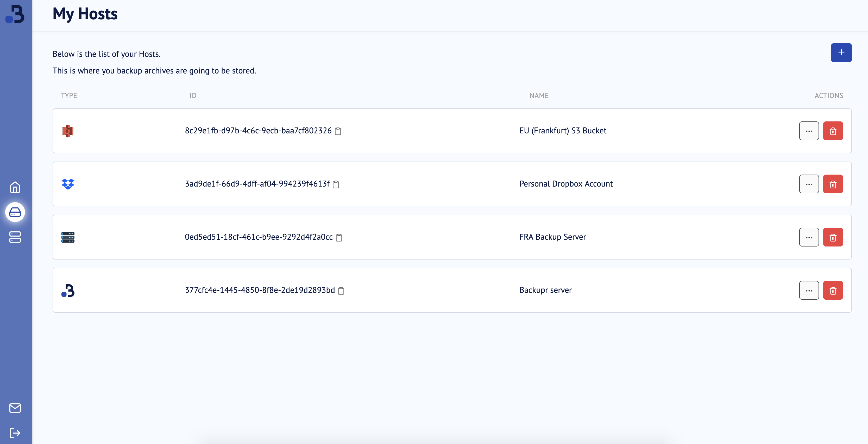Open the Servers icon in the sidebar

click(x=15, y=237)
